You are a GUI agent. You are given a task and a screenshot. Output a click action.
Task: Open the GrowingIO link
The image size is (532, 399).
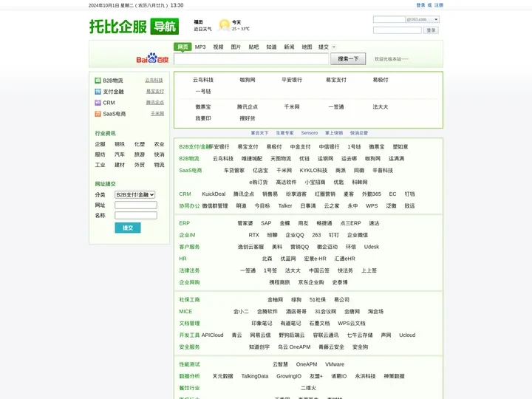289,376
